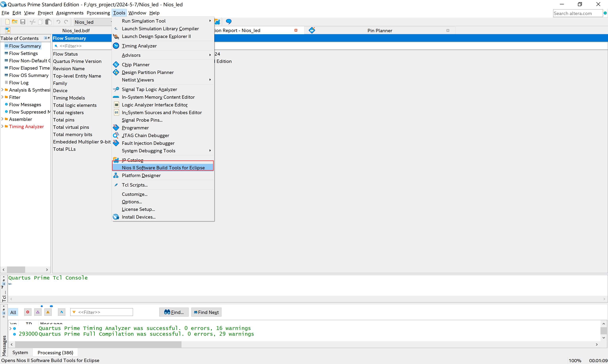Toggle error messages filter button
Image resolution: width=608 pixels, height=364 pixels.
(28, 312)
